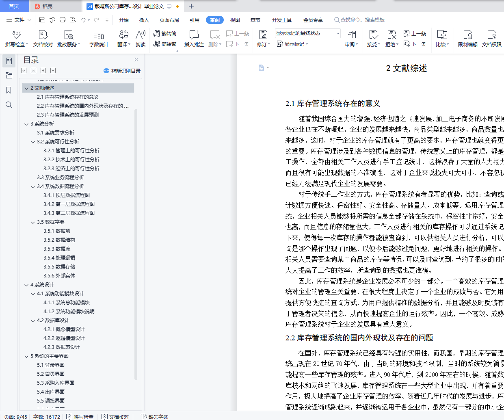
Task: Switch to the 引用 ribbon tab
Action: [195, 20]
